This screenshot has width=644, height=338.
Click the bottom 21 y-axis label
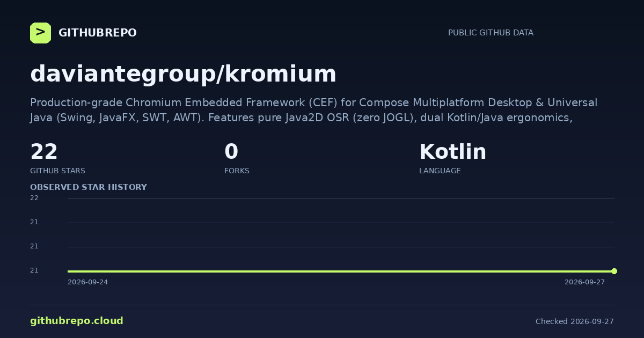click(x=34, y=270)
